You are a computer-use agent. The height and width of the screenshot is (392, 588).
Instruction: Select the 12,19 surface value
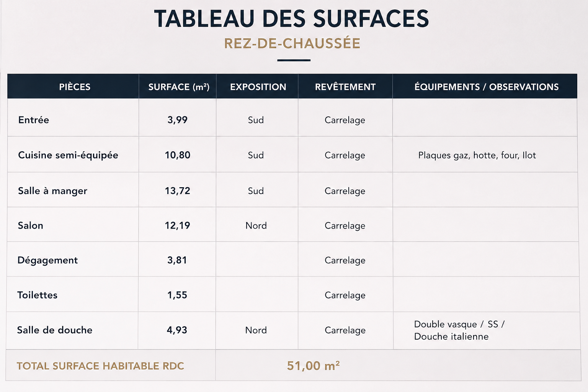point(178,225)
